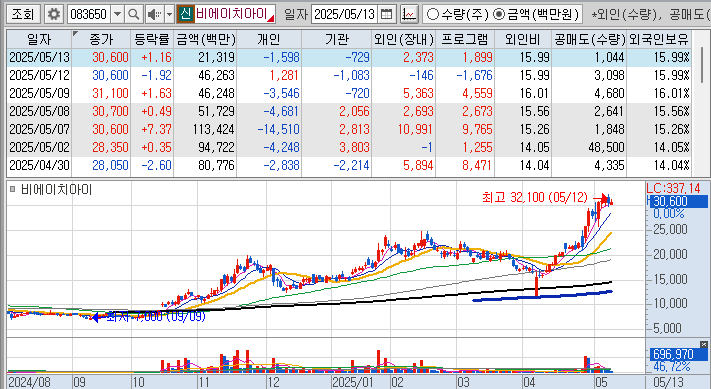Click the chart toggle icon

pyautogui.click(x=409, y=14)
